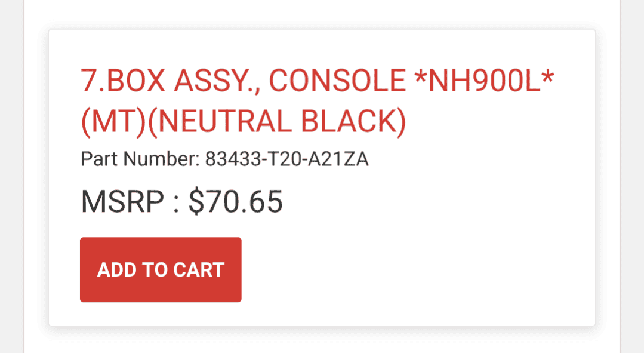Viewport: 644px width, 353px height.
Task: Click the left page margin outside the card
Action: click(x=36, y=179)
